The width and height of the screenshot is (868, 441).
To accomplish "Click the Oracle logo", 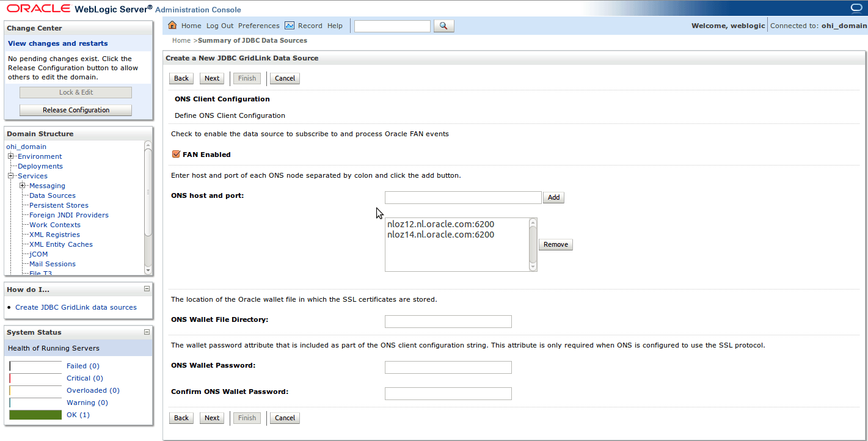I will click(x=38, y=9).
